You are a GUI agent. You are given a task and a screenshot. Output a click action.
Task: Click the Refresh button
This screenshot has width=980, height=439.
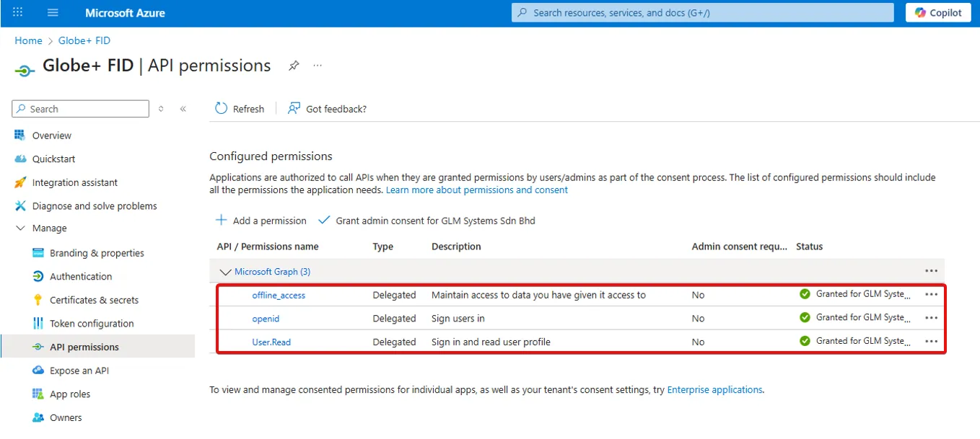(x=240, y=109)
